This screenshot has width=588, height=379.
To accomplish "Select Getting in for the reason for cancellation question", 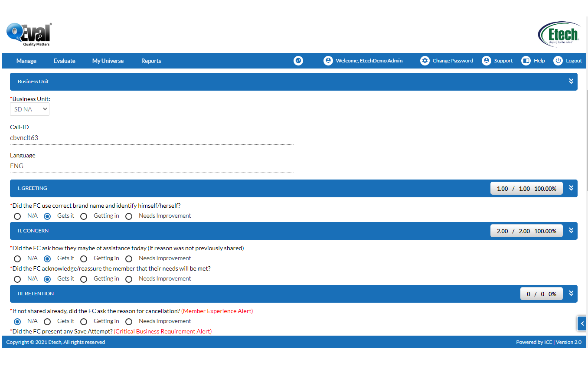I will click(x=84, y=321).
